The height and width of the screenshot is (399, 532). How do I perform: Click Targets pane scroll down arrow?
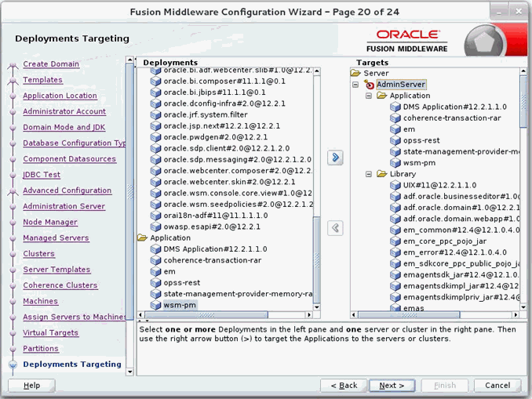523,307
